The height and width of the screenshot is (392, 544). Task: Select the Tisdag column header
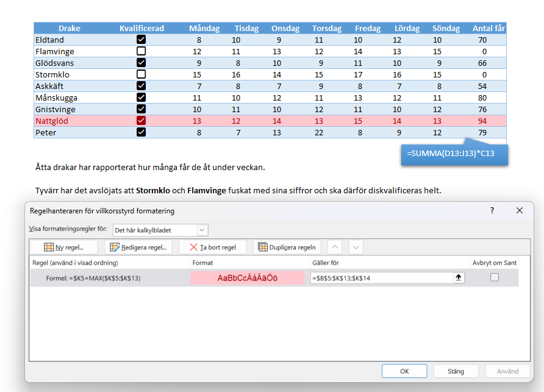(246, 29)
